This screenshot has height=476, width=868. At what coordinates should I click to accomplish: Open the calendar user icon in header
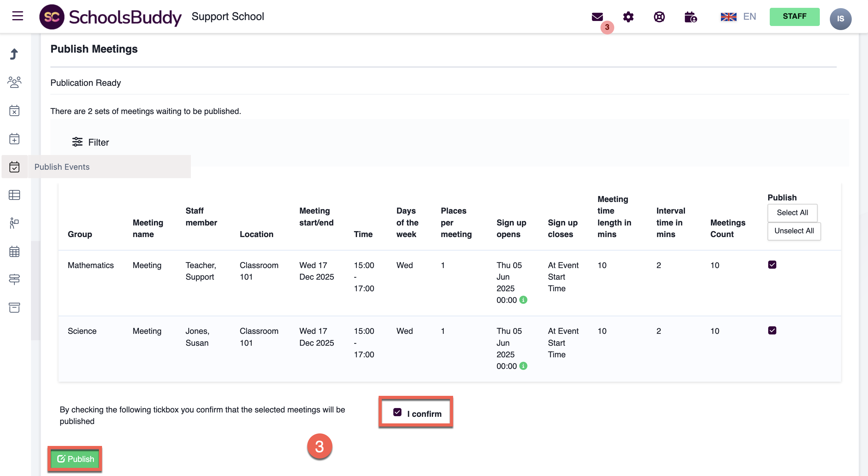690,17
